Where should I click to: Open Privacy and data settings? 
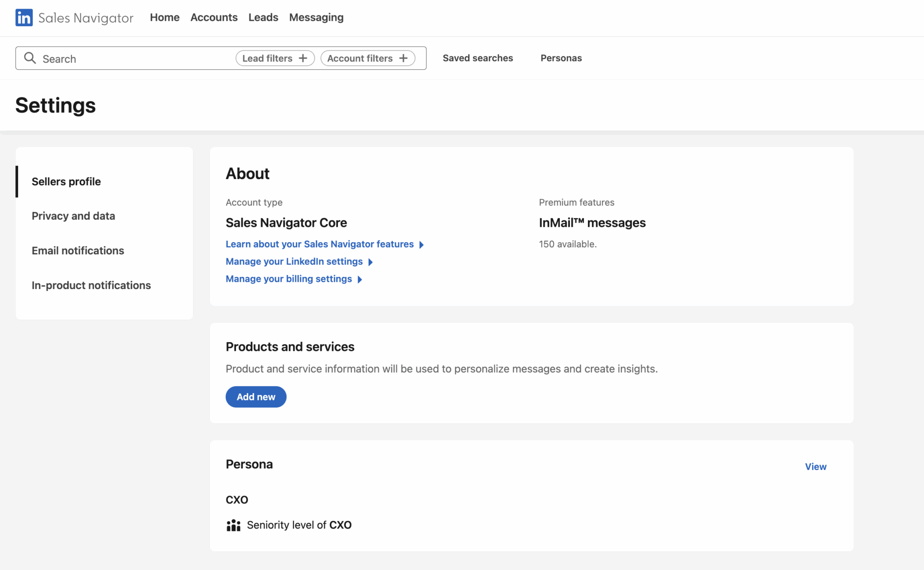click(x=74, y=216)
